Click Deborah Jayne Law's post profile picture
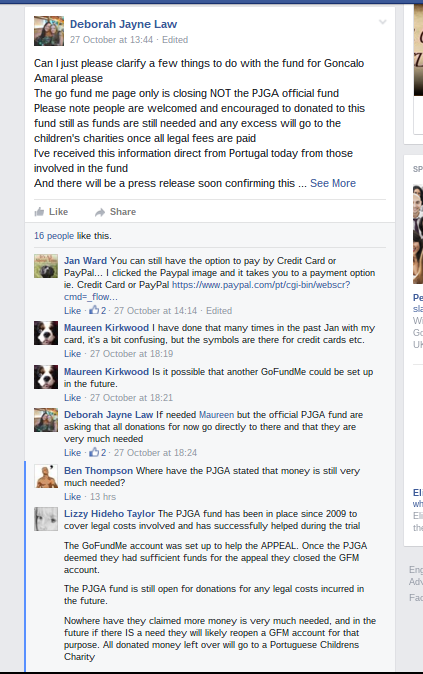 49,31
